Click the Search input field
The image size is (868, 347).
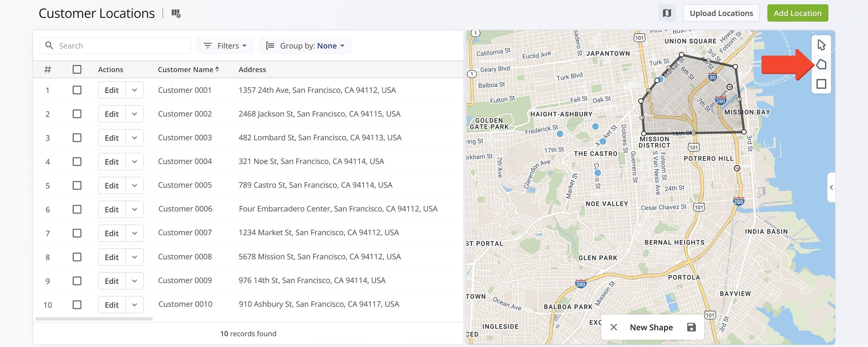(123, 46)
